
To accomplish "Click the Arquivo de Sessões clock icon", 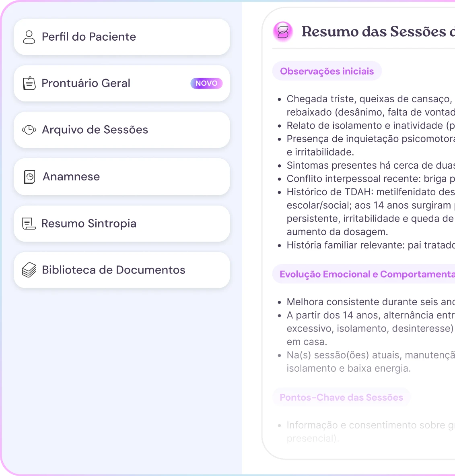I will (29, 130).
